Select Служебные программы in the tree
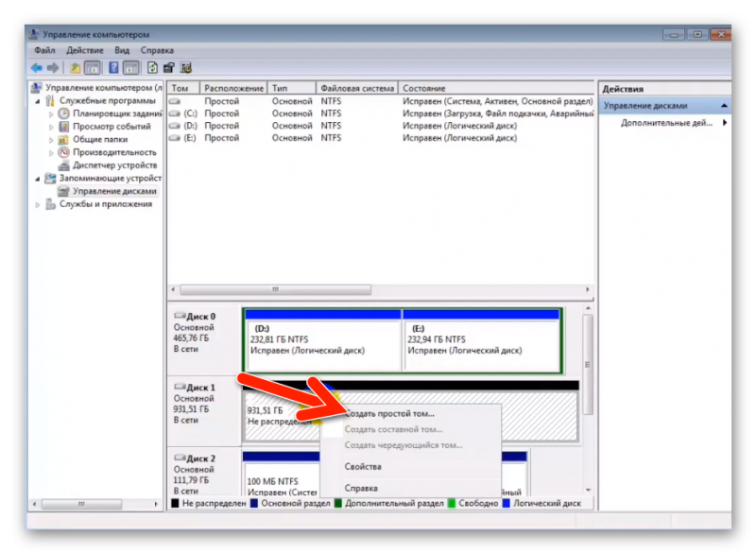This screenshot has height=554, width=756. coord(108,101)
